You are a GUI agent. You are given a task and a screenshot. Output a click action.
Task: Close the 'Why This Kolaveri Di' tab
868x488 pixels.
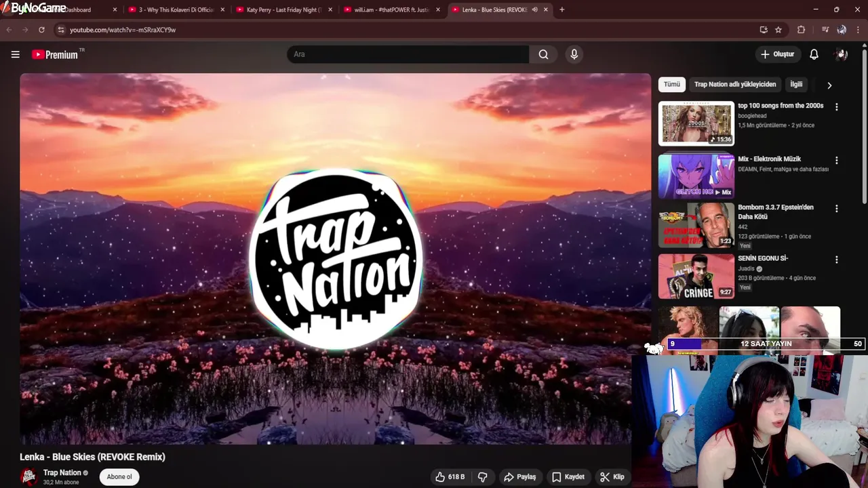pyautogui.click(x=222, y=9)
